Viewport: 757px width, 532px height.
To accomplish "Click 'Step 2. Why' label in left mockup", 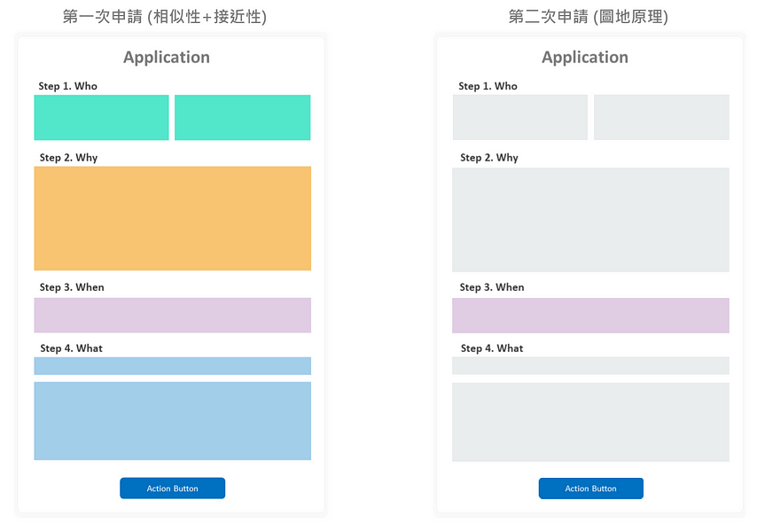I will (x=68, y=158).
